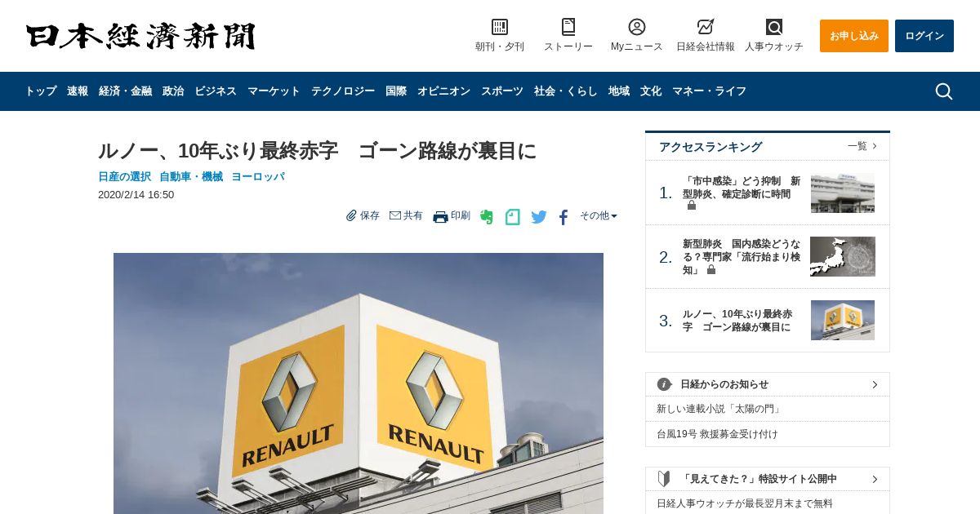This screenshot has width=980, height=514.
Task: Click the orange お申し込み button
Action: click(854, 36)
